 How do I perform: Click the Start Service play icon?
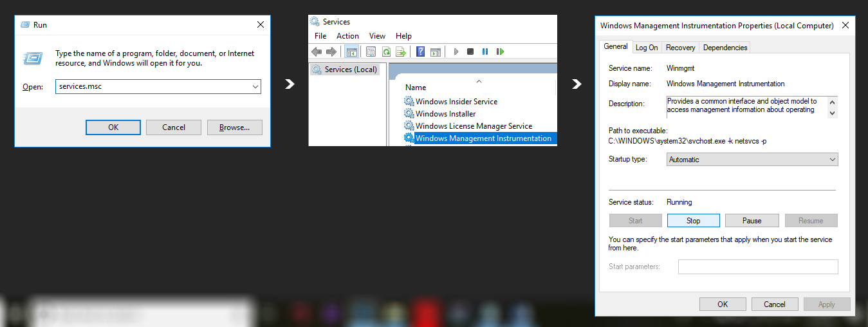(x=456, y=51)
